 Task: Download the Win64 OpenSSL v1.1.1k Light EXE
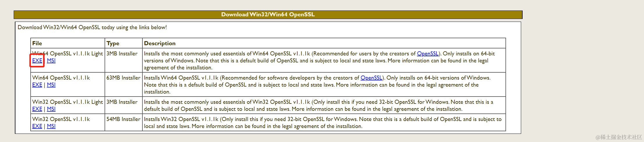tap(37, 61)
